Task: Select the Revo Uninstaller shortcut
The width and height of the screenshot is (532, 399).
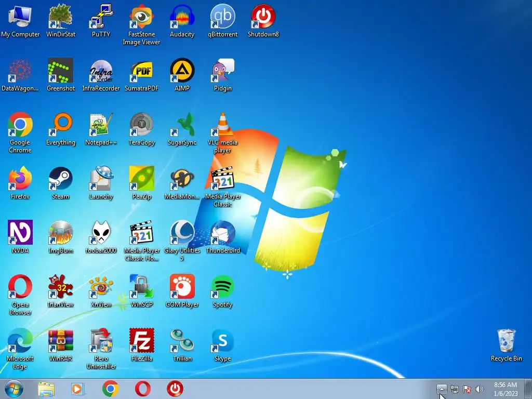Action: [101, 349]
